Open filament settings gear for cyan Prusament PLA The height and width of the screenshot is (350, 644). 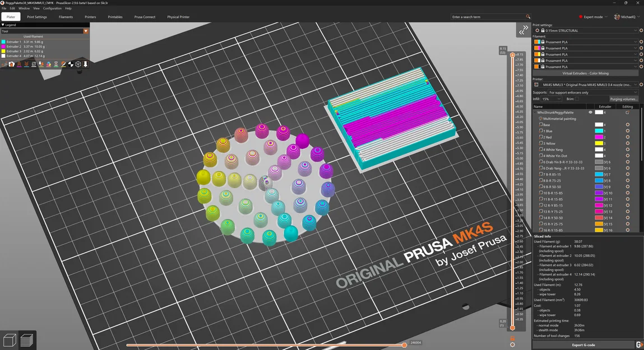point(641,42)
